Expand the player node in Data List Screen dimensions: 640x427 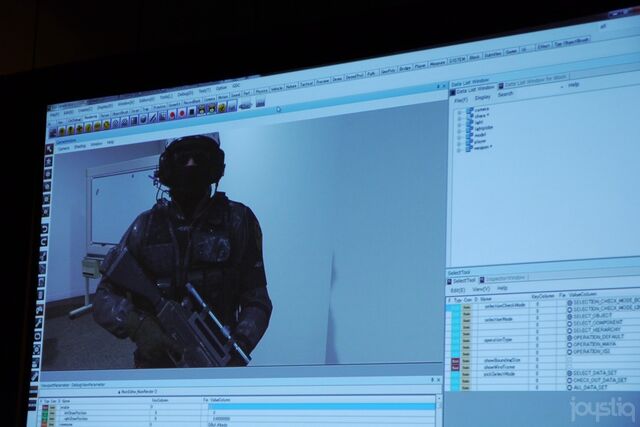pyautogui.click(x=460, y=144)
